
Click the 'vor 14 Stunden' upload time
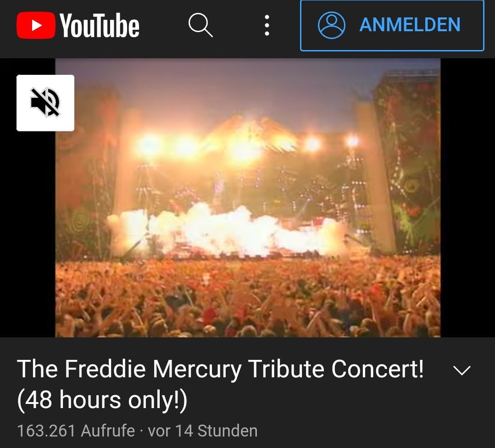tap(202, 431)
